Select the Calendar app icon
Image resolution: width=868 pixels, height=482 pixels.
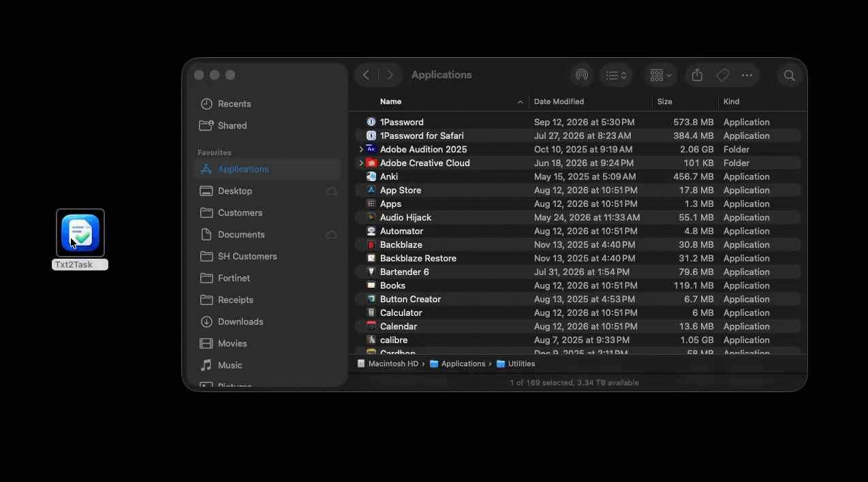371,326
